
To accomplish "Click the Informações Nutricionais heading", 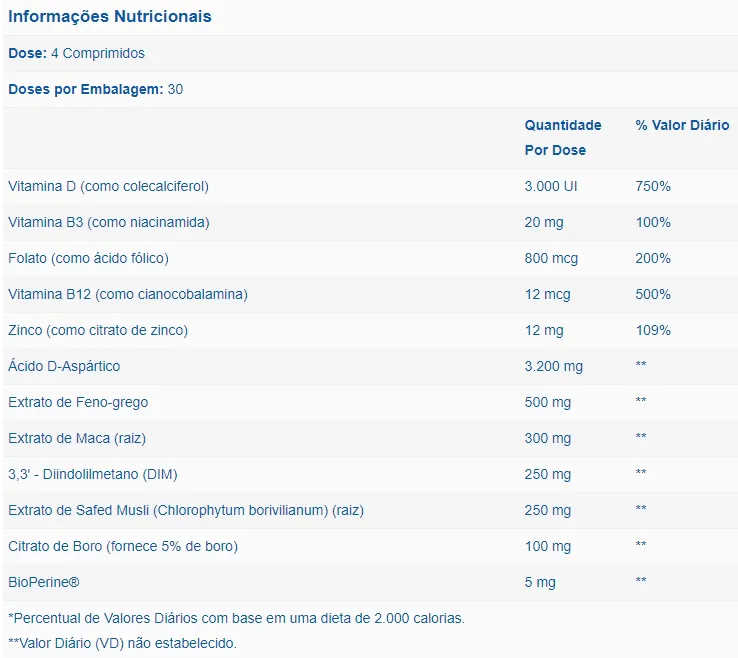I will [x=109, y=17].
